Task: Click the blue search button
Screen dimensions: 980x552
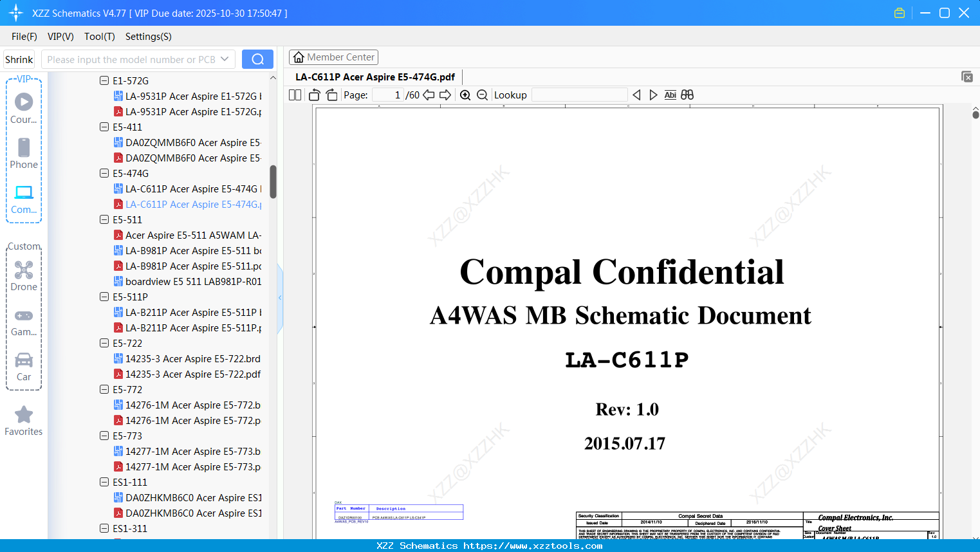Action: [257, 59]
